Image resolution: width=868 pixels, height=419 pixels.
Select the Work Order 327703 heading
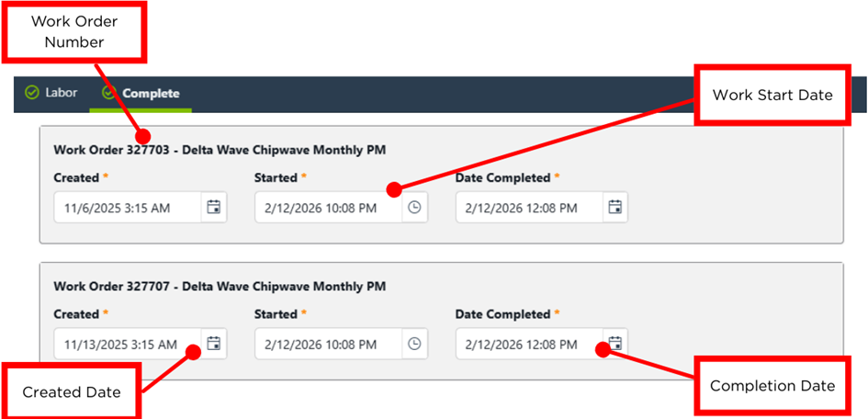point(220,151)
